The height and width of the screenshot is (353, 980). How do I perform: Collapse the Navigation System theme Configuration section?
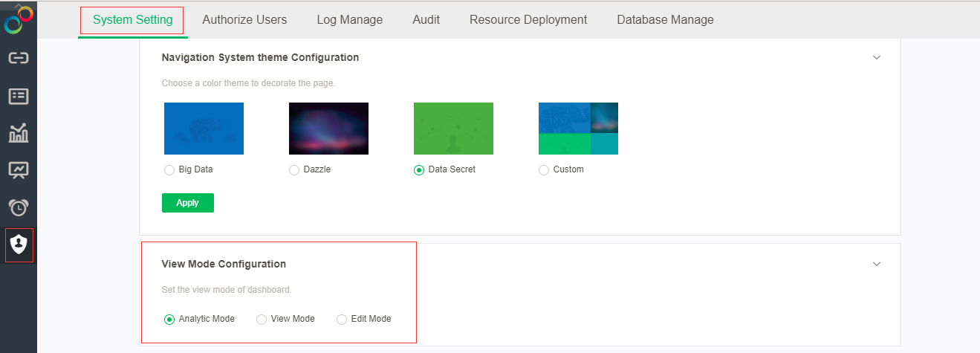pos(877,58)
